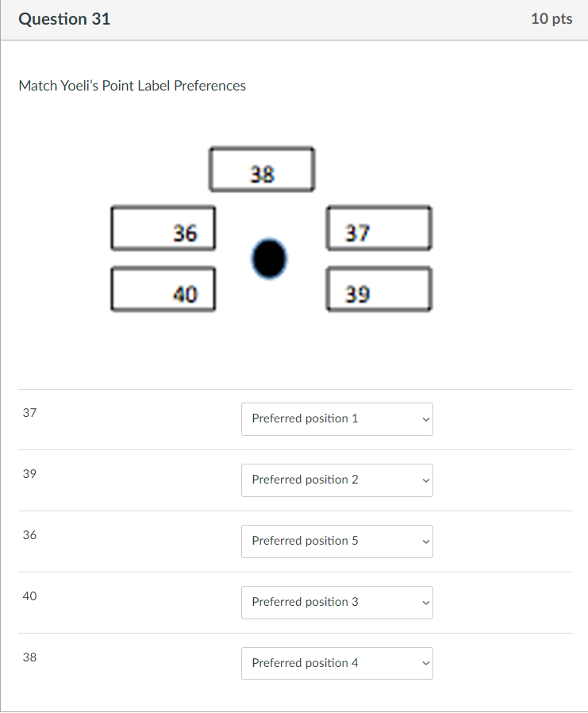Click the chevron on 'Preferred position 5' dropdown
Screen dimensions: 588x713
coord(425,541)
